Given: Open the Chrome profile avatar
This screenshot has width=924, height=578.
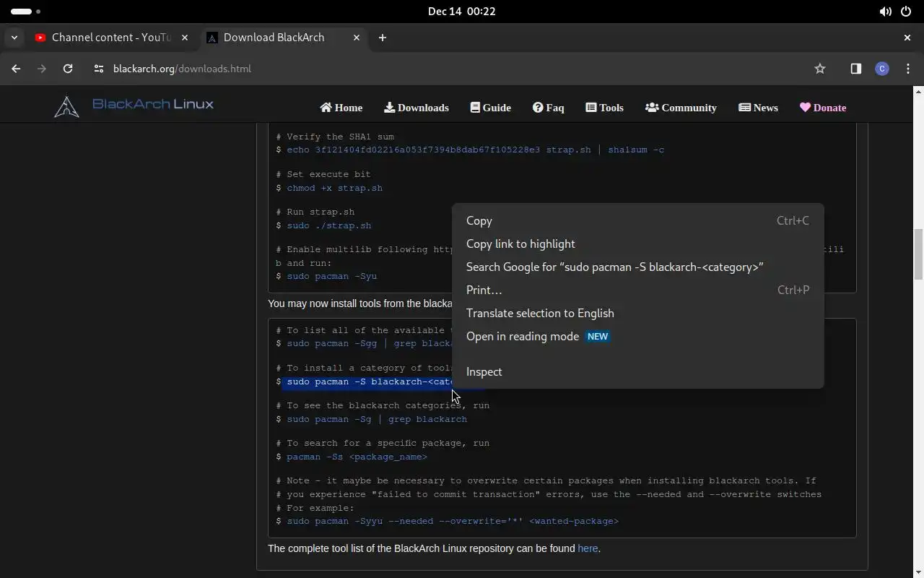Looking at the screenshot, I should [x=882, y=69].
